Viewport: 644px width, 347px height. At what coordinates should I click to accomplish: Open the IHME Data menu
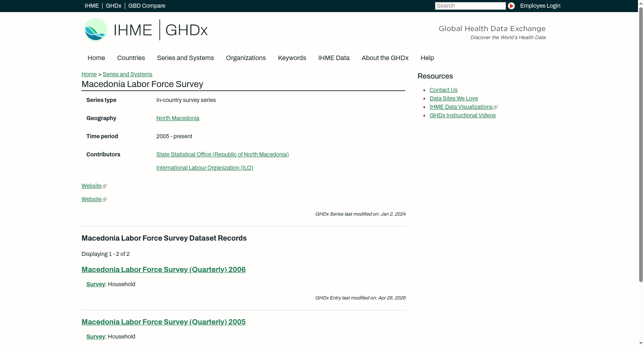tap(334, 58)
